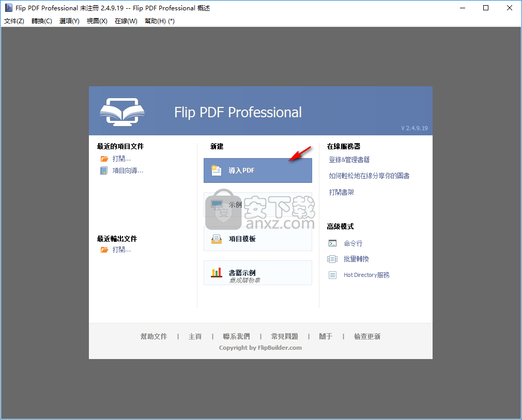Open the 書籍示例 button
The image size is (522, 420).
tap(258, 273)
